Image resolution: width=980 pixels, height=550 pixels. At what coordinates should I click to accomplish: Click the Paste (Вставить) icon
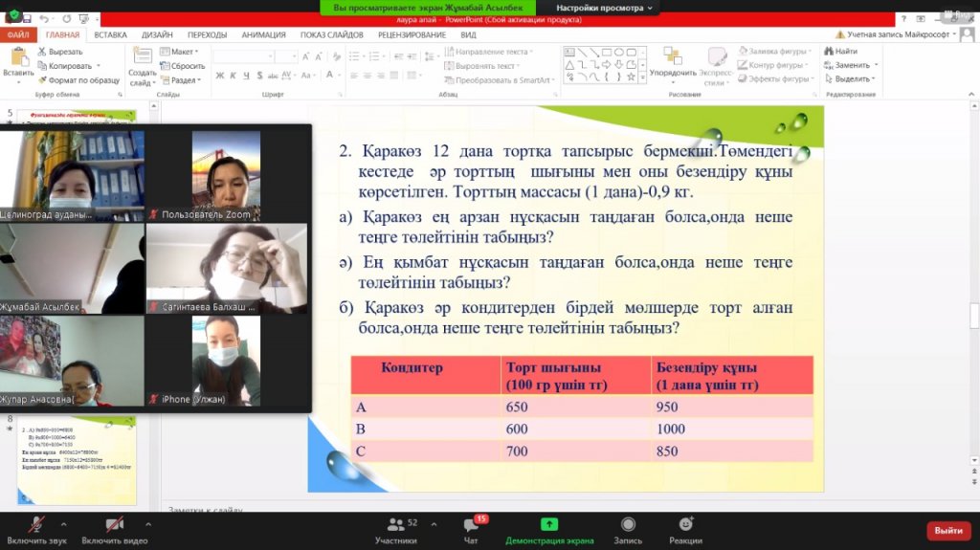(17, 58)
